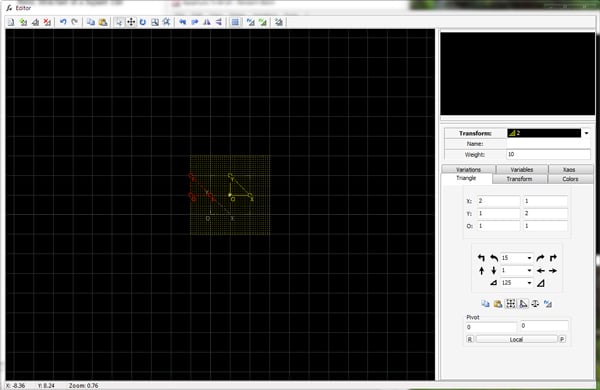Click the transform Name field

click(548, 144)
